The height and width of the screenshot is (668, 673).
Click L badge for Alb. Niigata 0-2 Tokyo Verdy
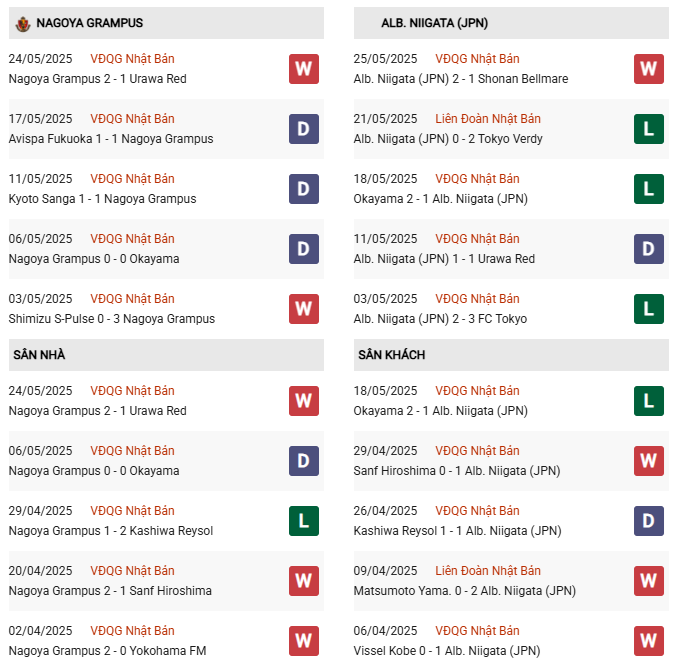point(649,129)
